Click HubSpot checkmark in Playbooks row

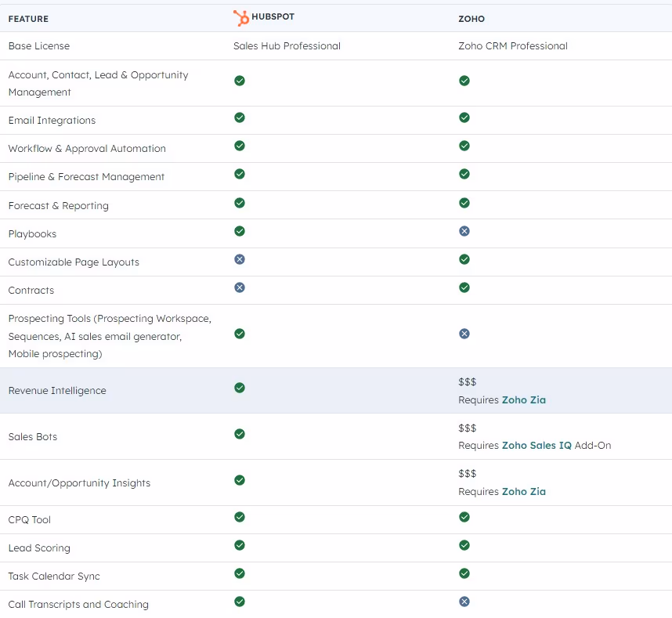240,231
